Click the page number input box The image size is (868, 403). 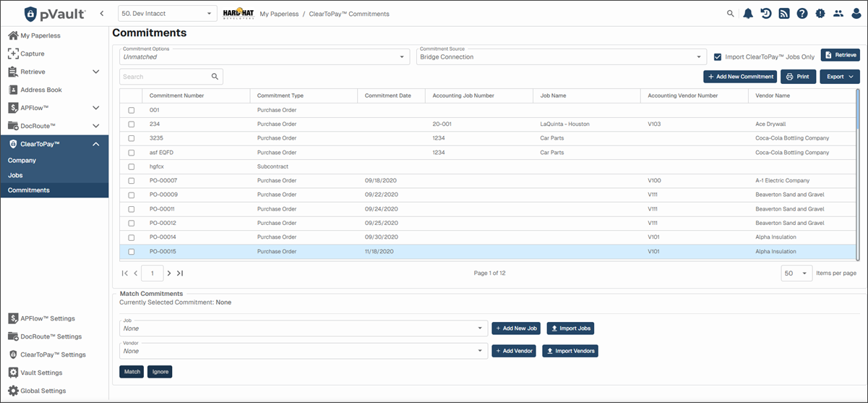(x=152, y=273)
